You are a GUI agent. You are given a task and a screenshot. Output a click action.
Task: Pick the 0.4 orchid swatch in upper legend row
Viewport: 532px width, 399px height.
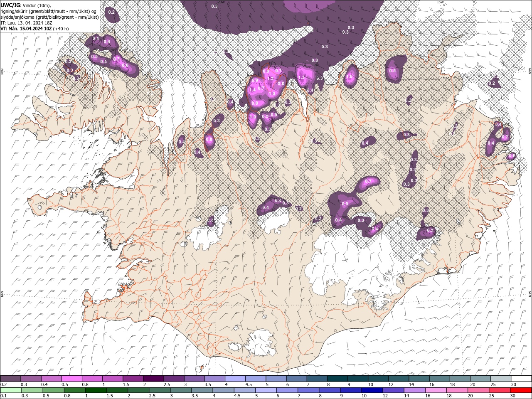tap(52, 379)
